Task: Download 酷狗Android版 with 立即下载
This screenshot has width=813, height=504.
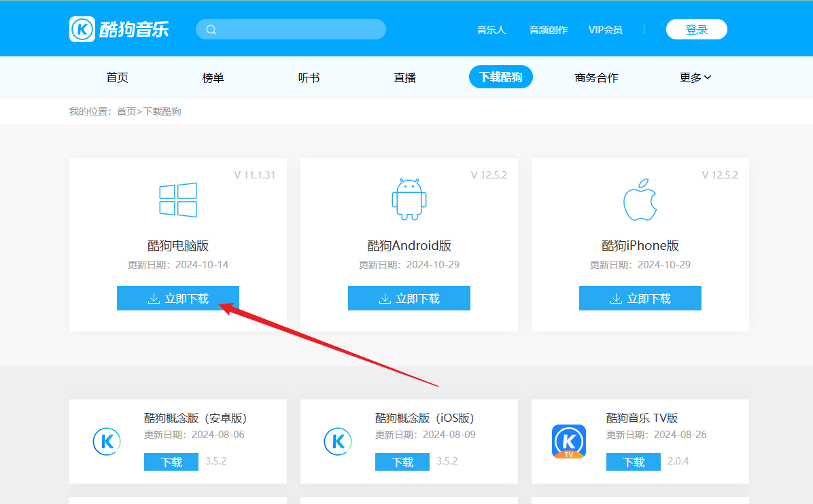Action: [x=409, y=298]
